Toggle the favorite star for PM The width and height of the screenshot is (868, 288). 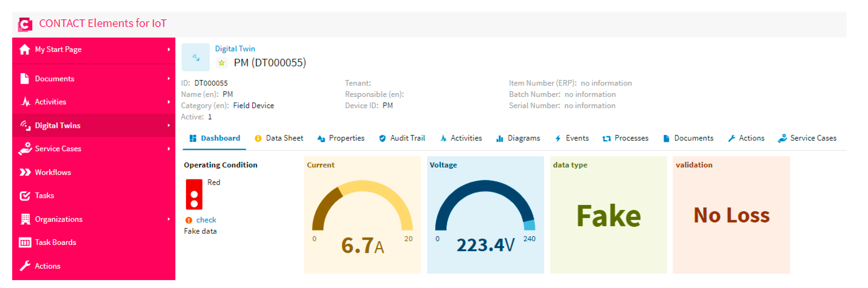(221, 63)
